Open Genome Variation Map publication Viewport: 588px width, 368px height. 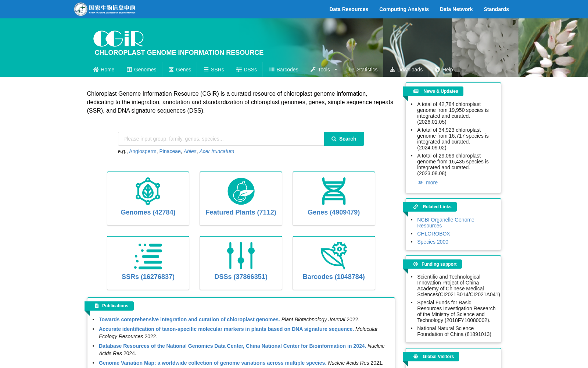[x=212, y=363]
